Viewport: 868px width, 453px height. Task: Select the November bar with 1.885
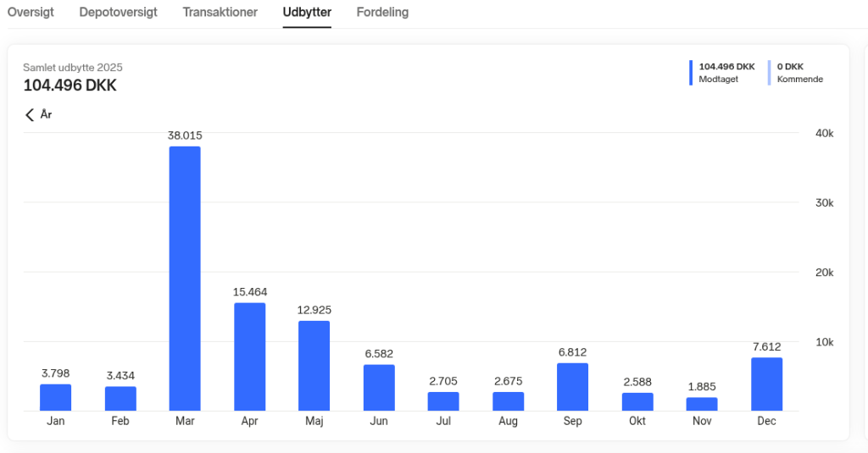pos(702,405)
